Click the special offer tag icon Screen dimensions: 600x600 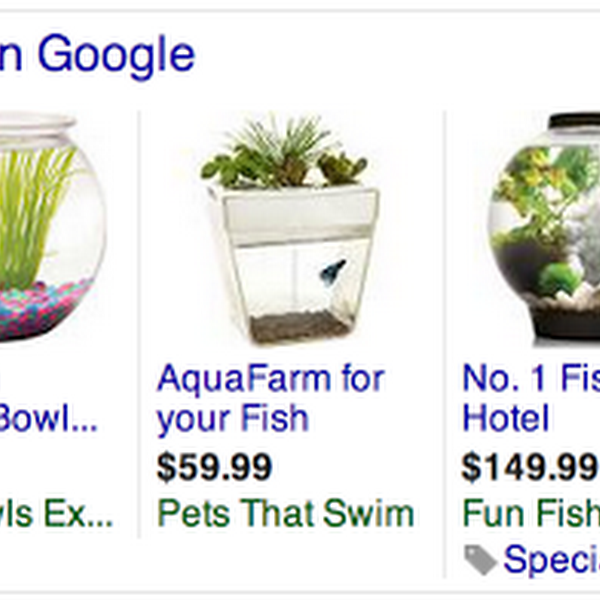(x=480, y=560)
